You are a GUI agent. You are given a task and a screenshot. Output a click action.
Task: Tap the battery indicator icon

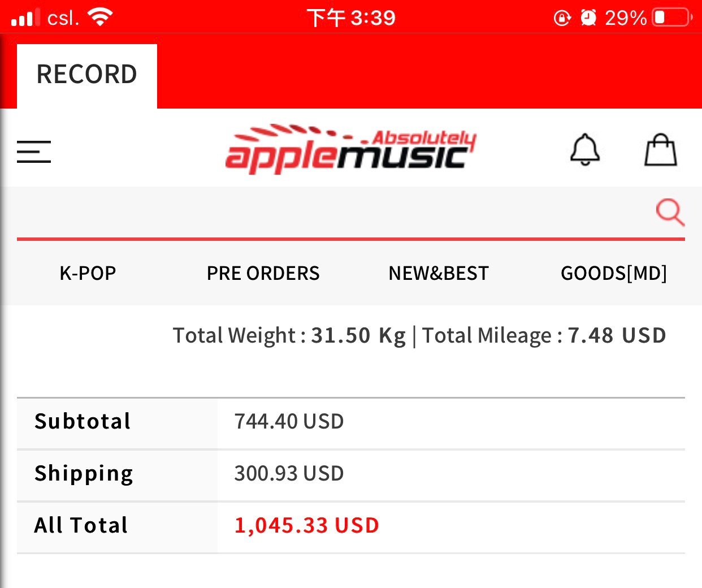[x=671, y=18]
